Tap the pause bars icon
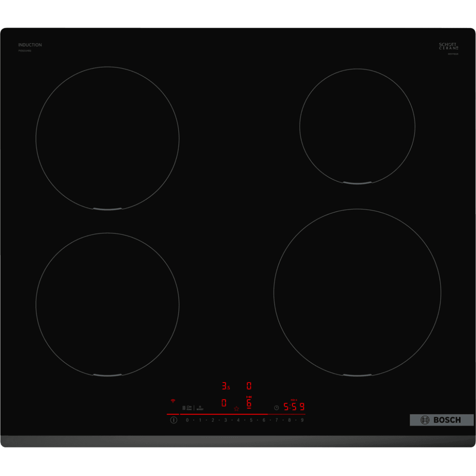The height and width of the screenshot is (476, 476). (x=184, y=408)
